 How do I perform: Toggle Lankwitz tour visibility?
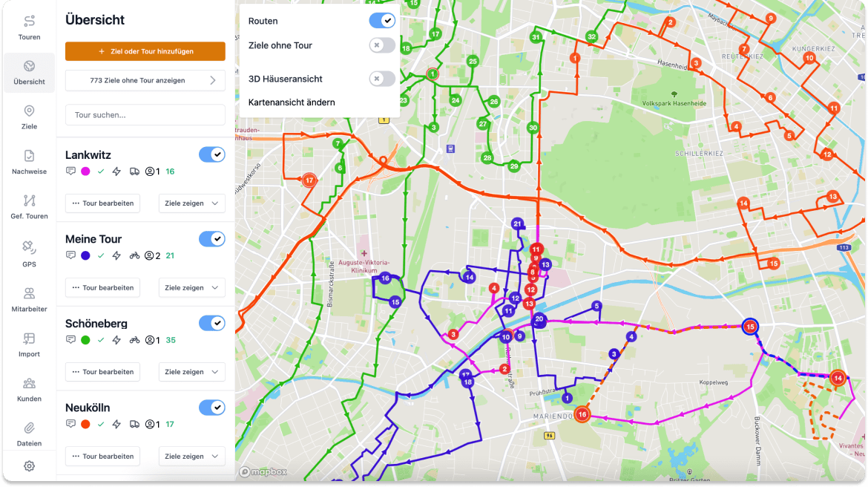[x=212, y=154]
